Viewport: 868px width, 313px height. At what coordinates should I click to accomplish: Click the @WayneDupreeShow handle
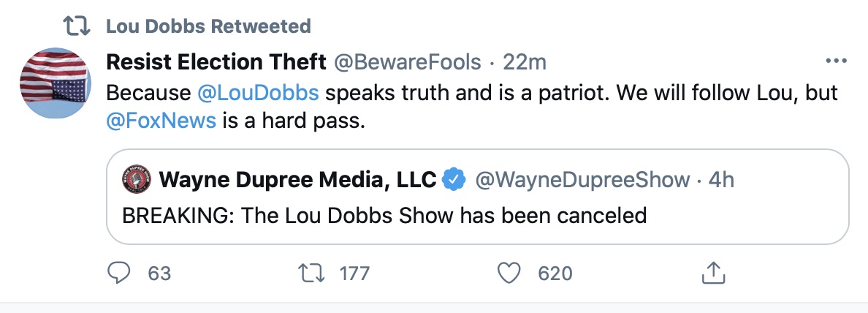click(x=582, y=179)
